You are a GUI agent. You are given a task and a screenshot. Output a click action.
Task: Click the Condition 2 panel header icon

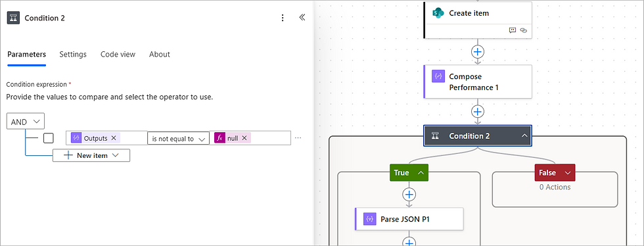(x=13, y=18)
